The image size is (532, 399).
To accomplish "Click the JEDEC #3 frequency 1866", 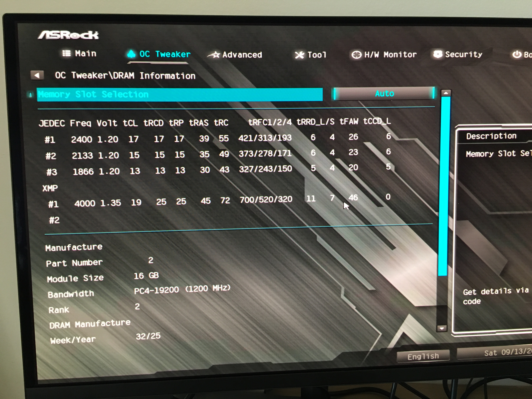I will click(x=83, y=172).
